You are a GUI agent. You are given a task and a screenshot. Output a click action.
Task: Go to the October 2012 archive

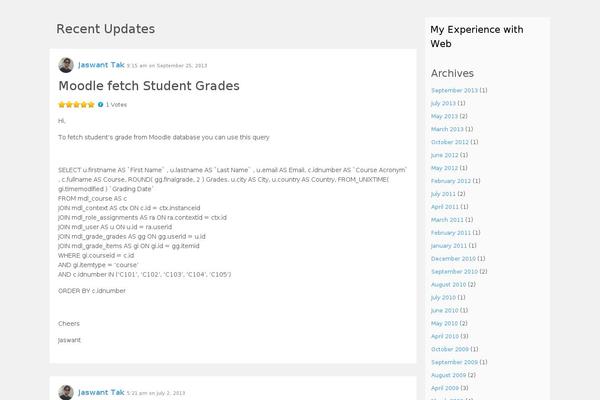click(x=448, y=142)
